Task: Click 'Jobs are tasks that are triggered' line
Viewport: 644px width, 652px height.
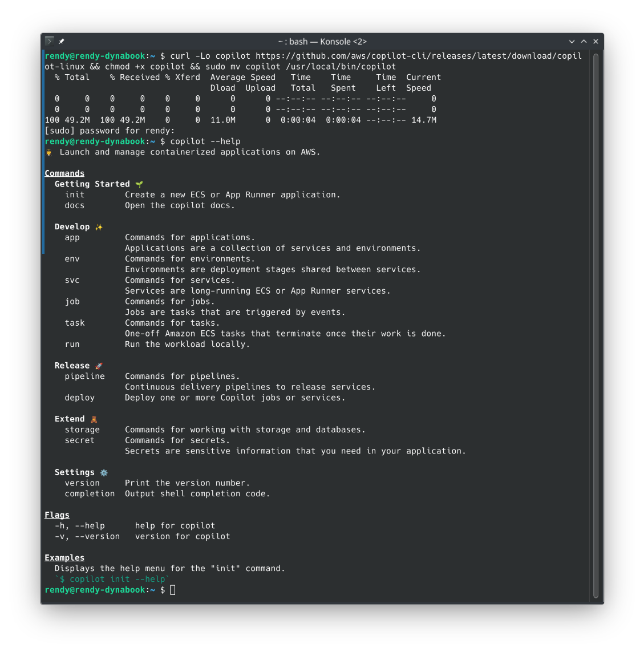Action: coord(235,312)
